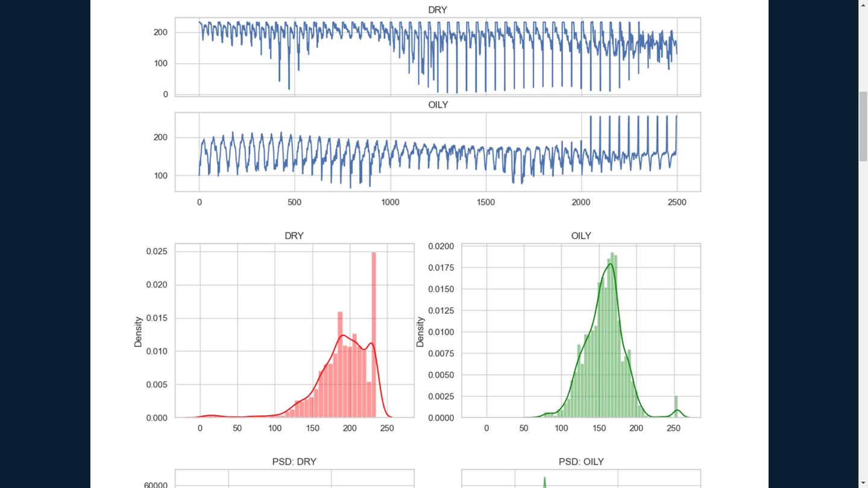Click the 1500 tick label on the time axis
Screen dimensions: 868x488
click(x=486, y=202)
